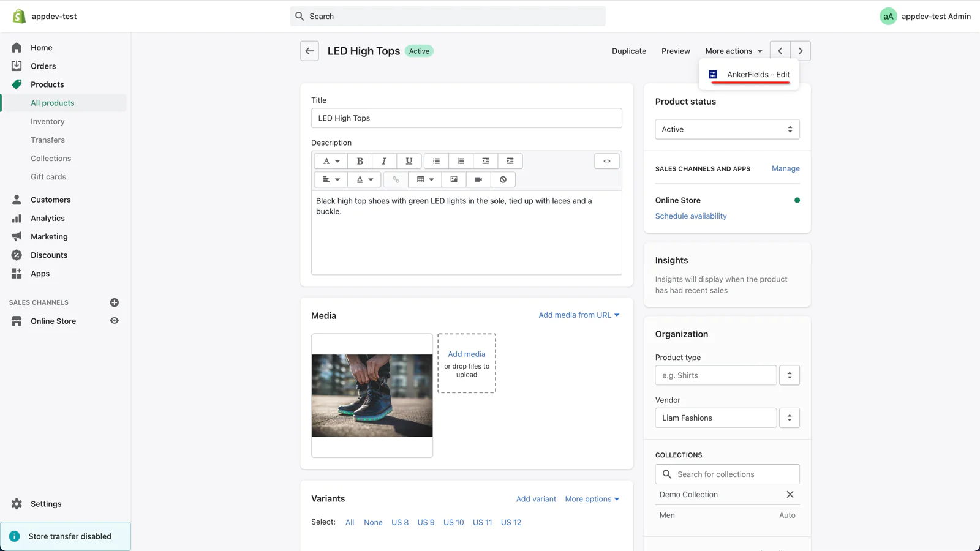The image size is (980, 551).
Task: Click the Add variant link
Action: coord(536,499)
